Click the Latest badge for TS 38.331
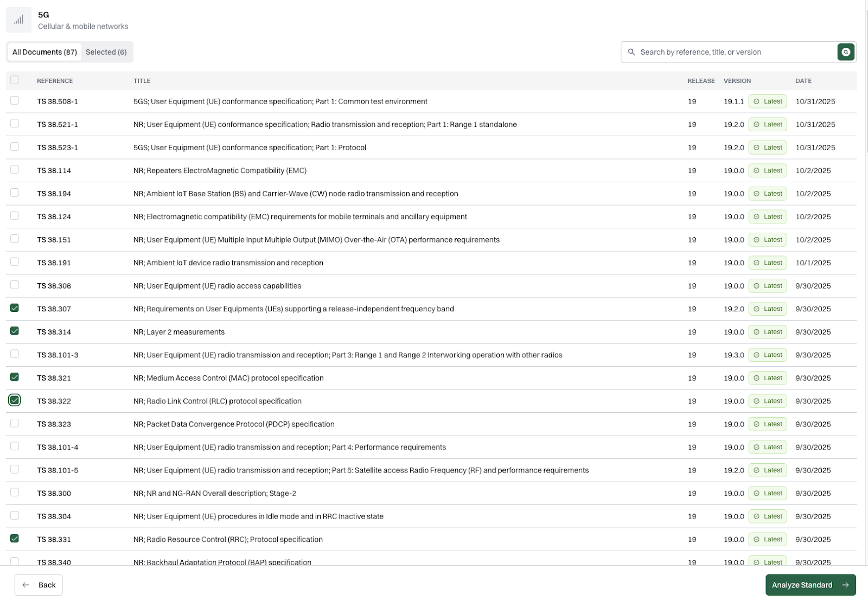This screenshot has height=601, width=868. pos(768,539)
